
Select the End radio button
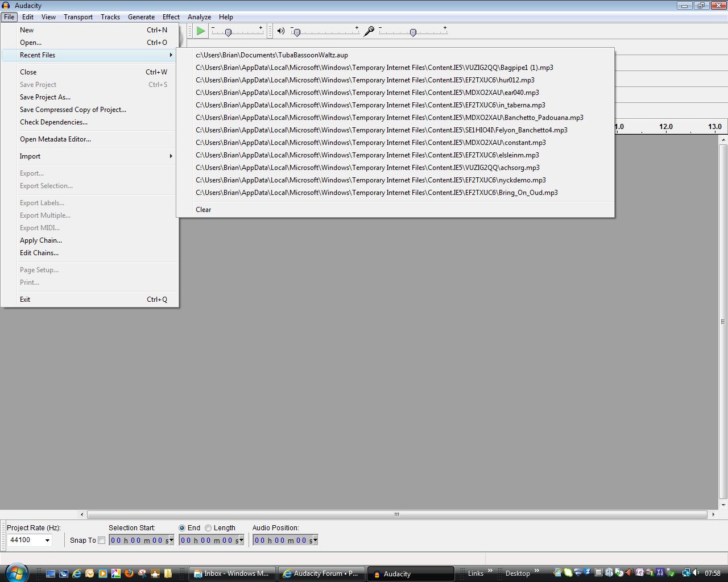pos(183,527)
